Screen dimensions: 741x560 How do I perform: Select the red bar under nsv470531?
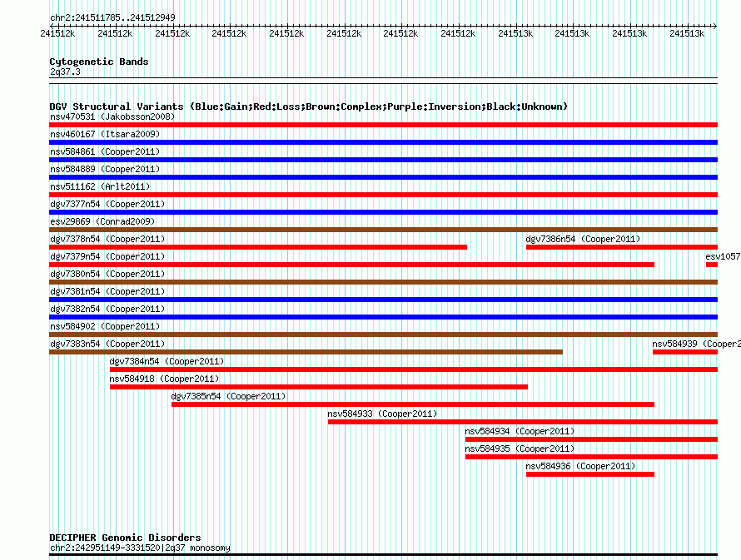383,125
